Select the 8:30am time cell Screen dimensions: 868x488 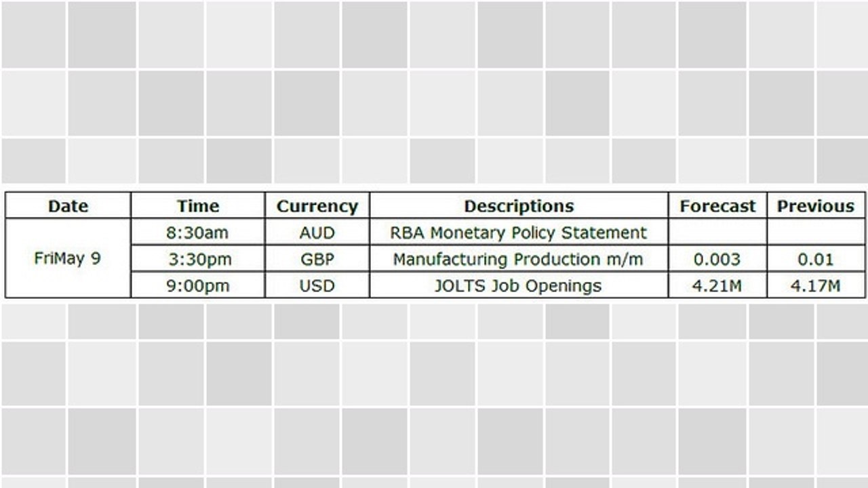tap(198, 232)
